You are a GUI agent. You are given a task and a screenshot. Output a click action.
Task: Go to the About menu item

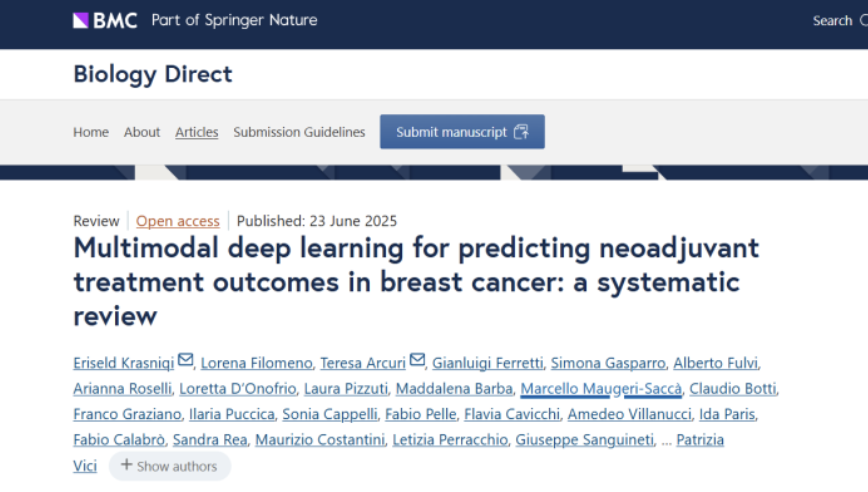(x=142, y=132)
